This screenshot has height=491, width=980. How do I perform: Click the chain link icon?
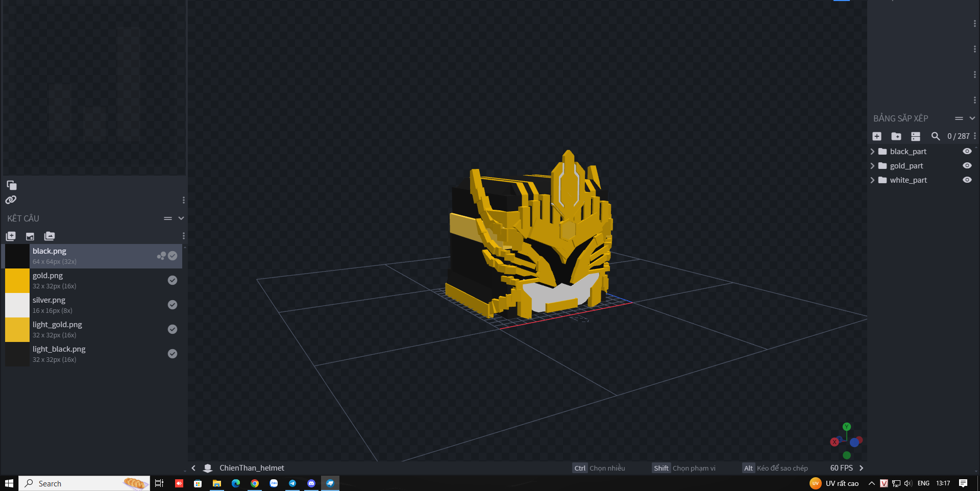point(11,200)
